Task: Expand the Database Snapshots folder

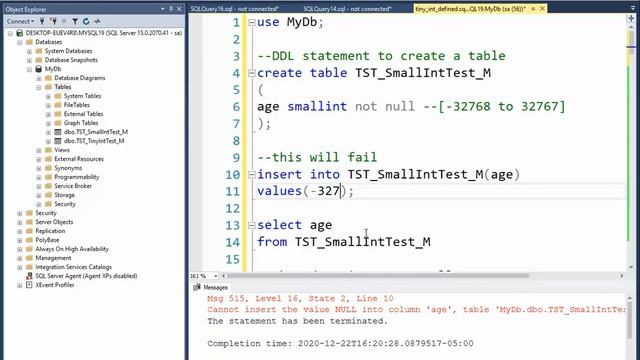Action: click(29, 60)
